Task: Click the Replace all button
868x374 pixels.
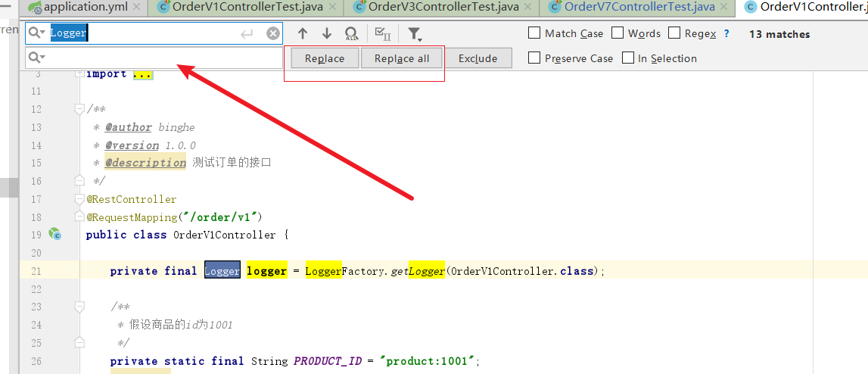Action: (401, 58)
